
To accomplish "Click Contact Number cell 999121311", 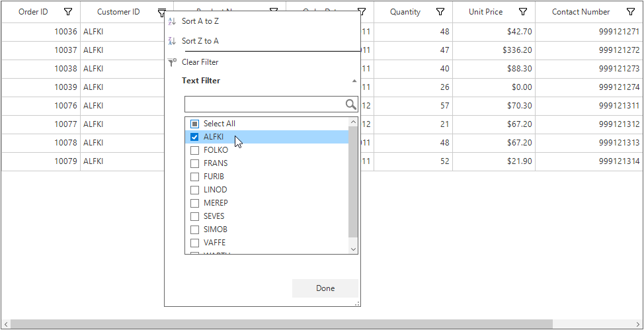I will pos(589,106).
